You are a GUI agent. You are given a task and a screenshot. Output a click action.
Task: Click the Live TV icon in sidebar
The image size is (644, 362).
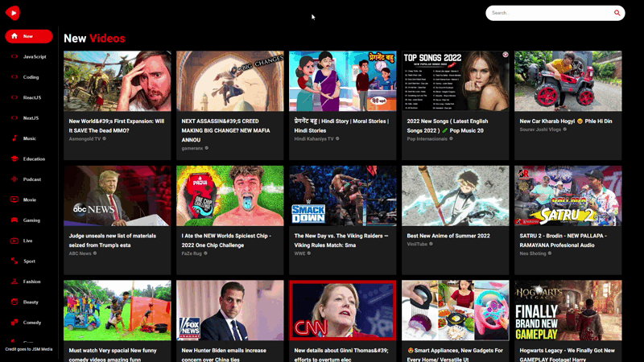(14, 241)
